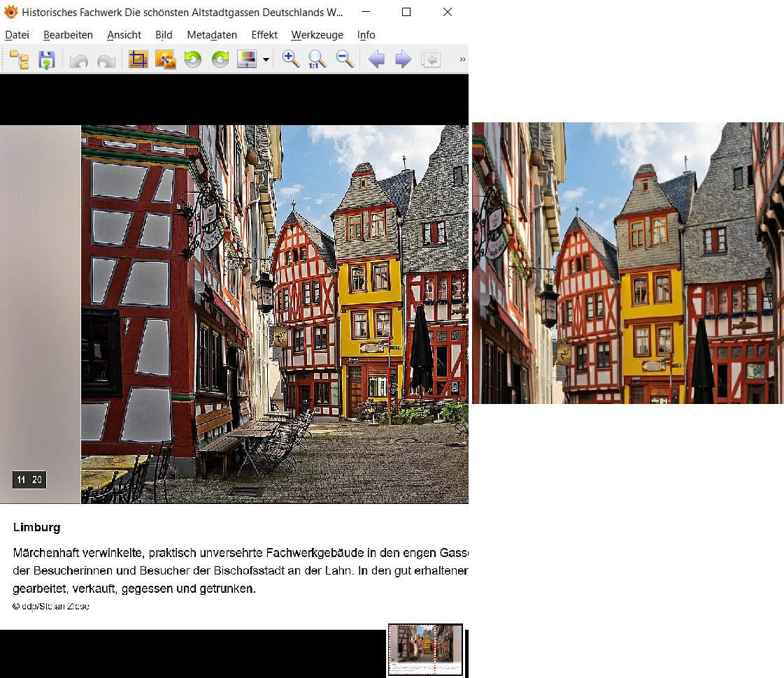The image size is (784, 678).
Task: Open the Werkzeuge menu
Action: point(317,35)
